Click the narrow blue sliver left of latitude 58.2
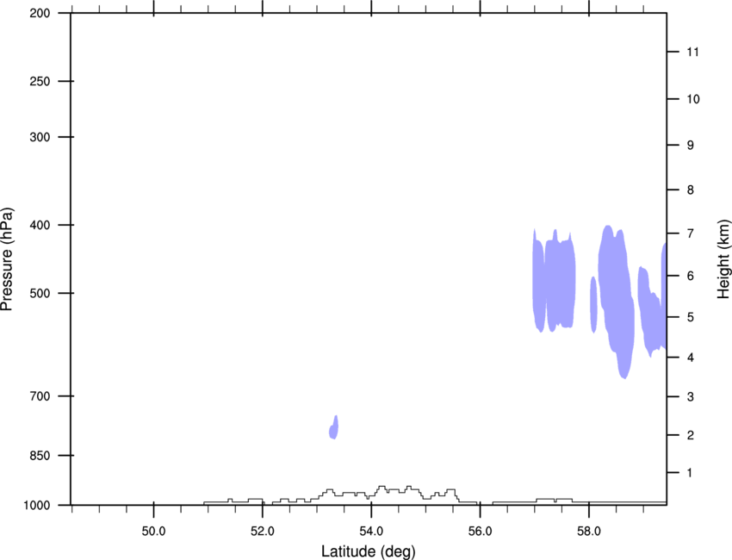 pyautogui.click(x=593, y=304)
